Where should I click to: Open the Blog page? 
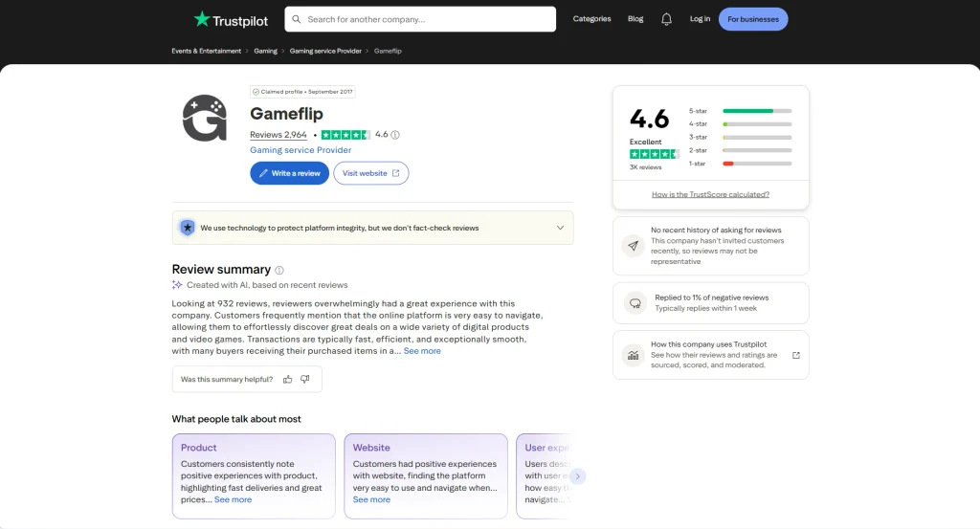pyautogui.click(x=635, y=19)
